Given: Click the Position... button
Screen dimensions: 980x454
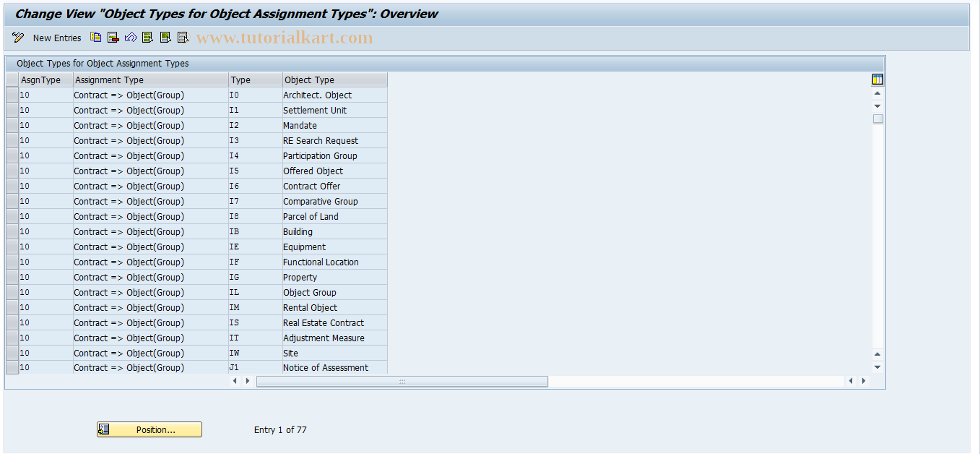Looking at the screenshot, I should (x=149, y=429).
